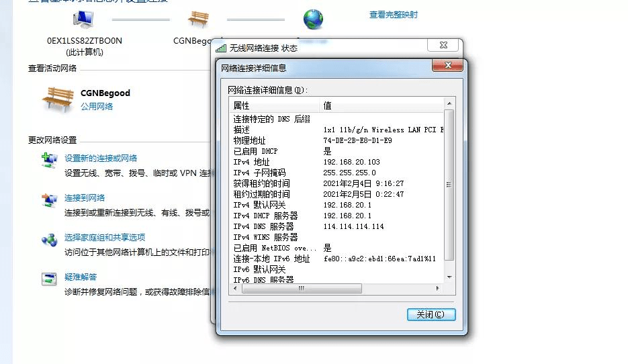
Task: Click DNS value 114.114.114.114
Action: [x=354, y=226]
